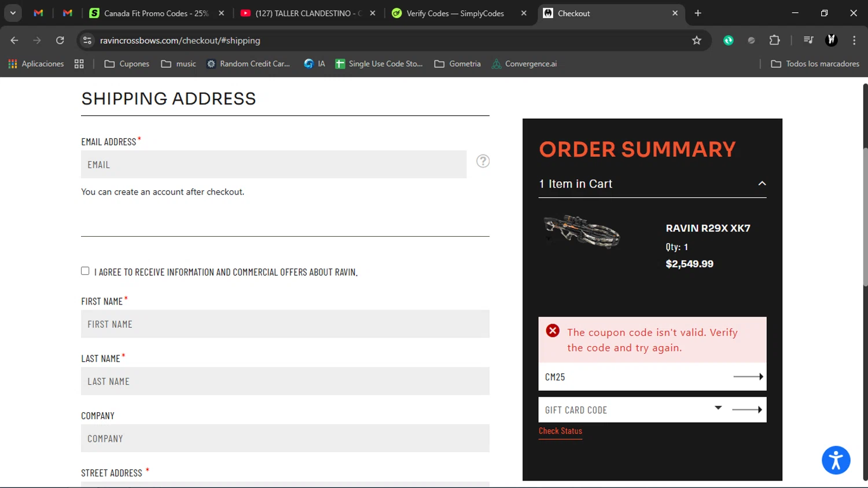
Task: Open the Extensions puzzle menu
Action: click(x=774, y=40)
